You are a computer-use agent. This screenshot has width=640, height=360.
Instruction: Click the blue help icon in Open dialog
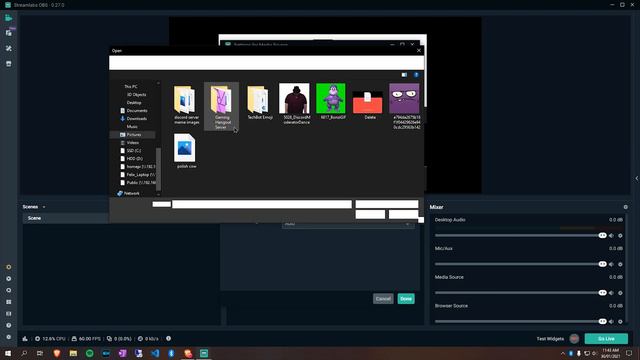click(416, 75)
